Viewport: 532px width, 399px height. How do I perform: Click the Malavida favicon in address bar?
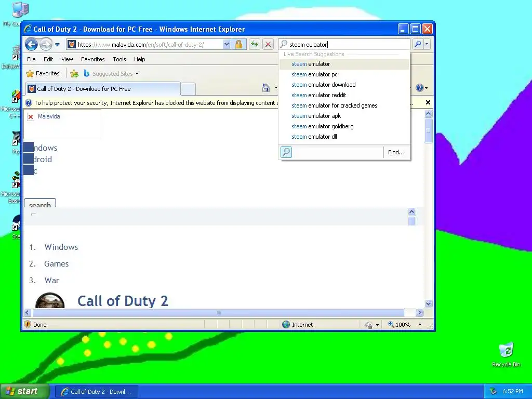tap(72, 45)
